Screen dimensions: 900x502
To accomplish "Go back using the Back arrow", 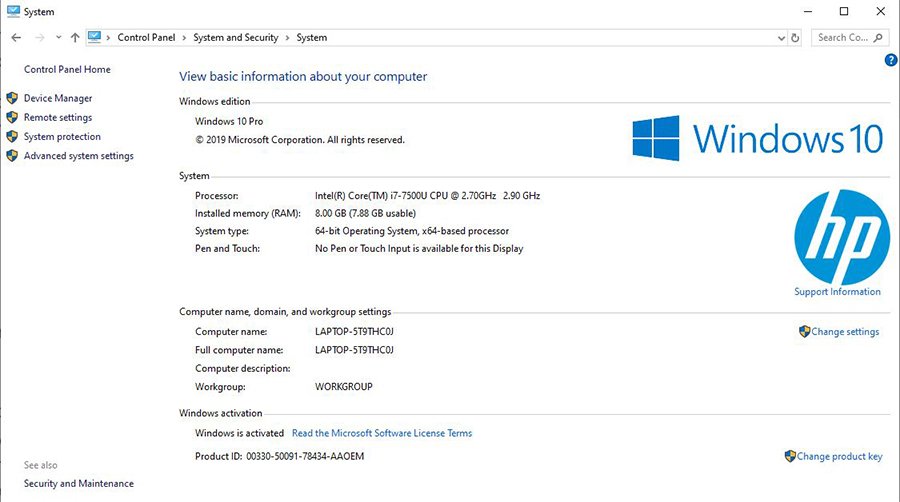I will pyautogui.click(x=16, y=38).
